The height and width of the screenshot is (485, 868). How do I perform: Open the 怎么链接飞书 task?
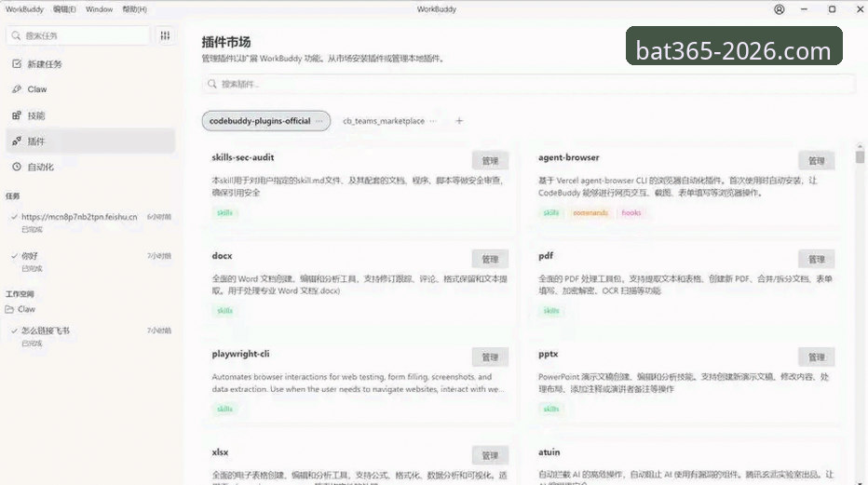(90, 336)
